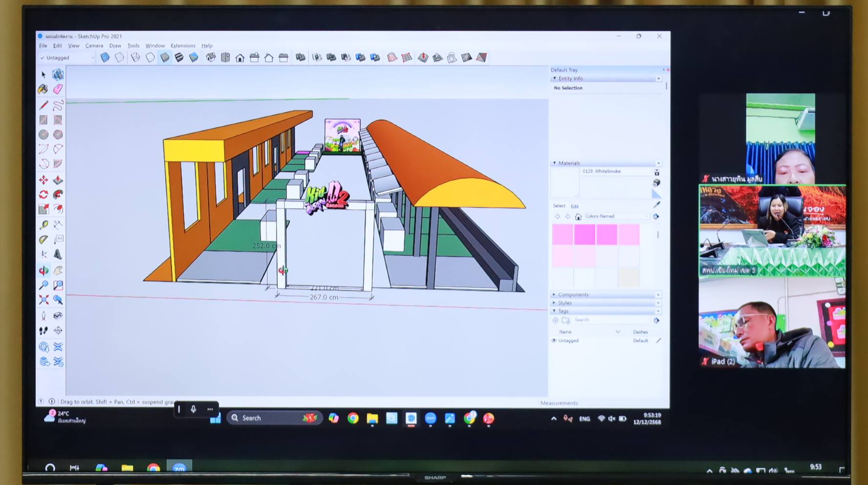Mute the microphone in floating meeting bar
Screen dimensions: 868x485
[194, 409]
